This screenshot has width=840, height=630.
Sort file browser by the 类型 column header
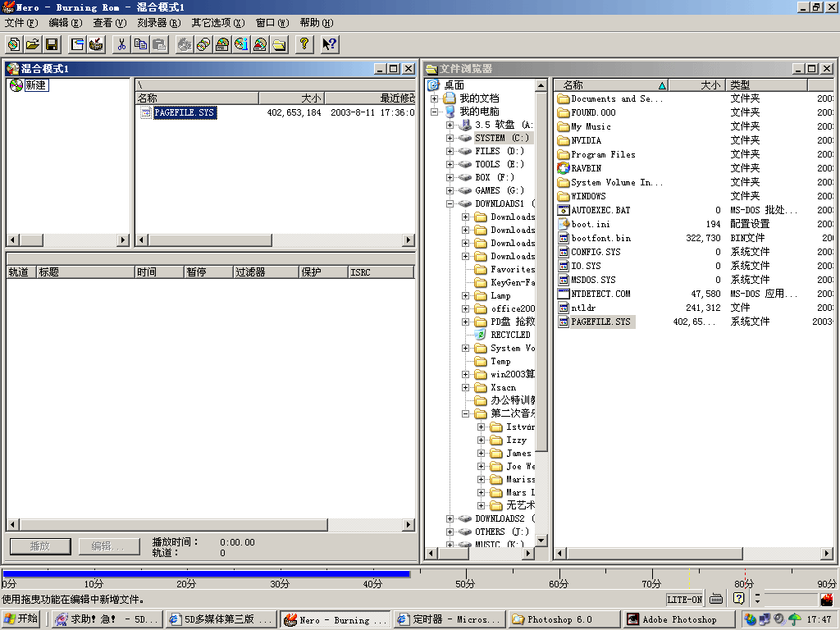767,85
